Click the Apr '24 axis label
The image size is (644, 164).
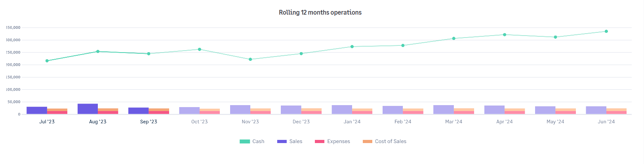[505, 122]
